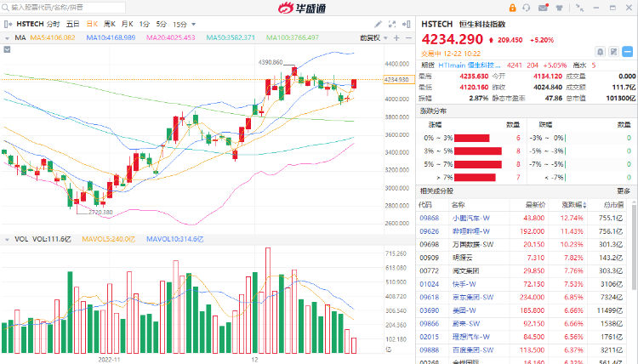Focus the stock code search field

(63, 8)
